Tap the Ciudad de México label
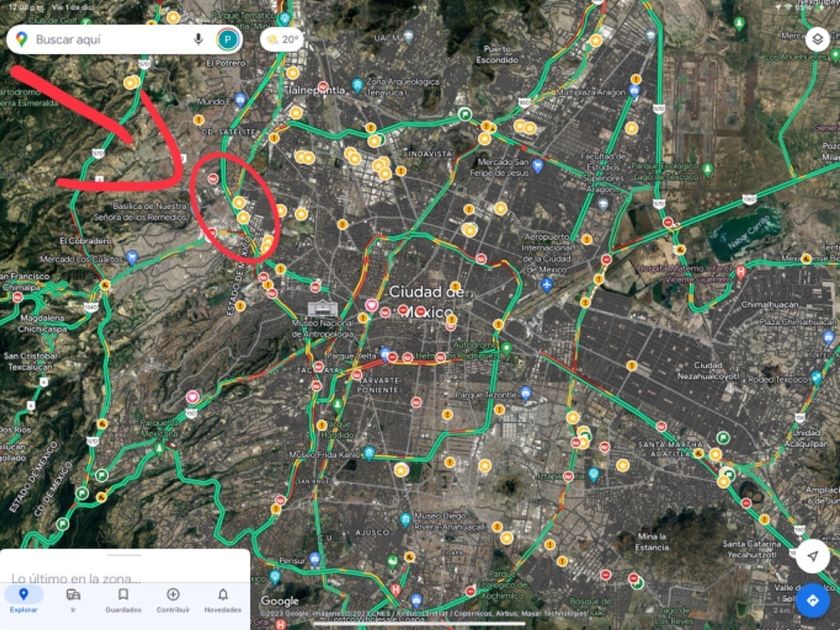The width and height of the screenshot is (840, 630). click(426, 302)
